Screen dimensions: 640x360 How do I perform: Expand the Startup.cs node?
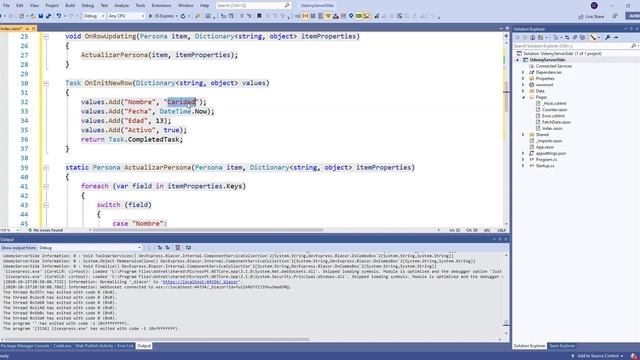coord(523,166)
